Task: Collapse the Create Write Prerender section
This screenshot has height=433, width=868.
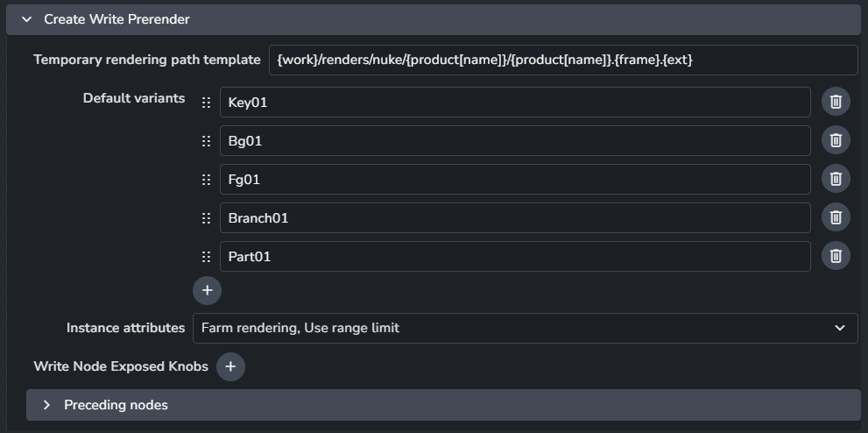Action: [x=27, y=19]
